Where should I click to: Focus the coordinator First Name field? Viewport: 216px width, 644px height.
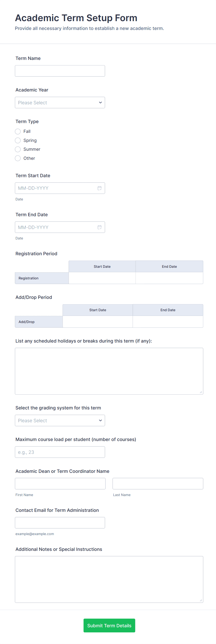point(60,484)
